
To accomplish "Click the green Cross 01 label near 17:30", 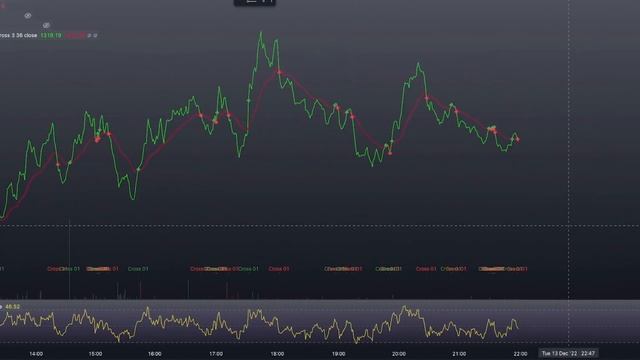I will click(248, 269).
